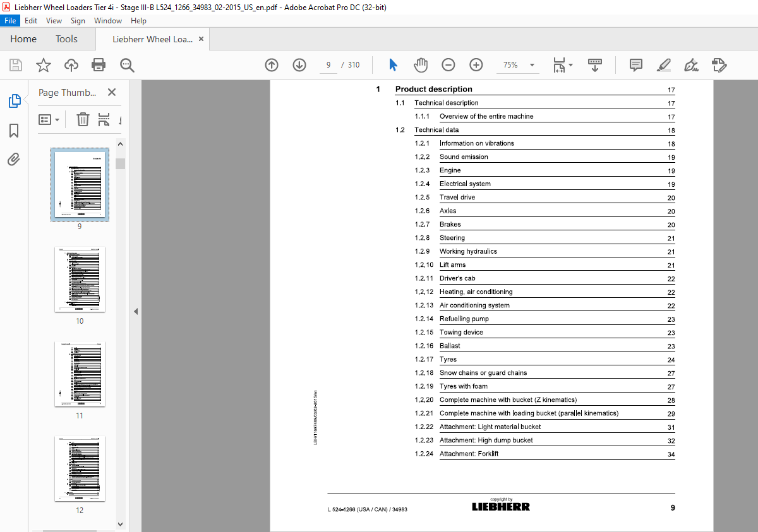Go to the next page arrow

tap(299, 64)
